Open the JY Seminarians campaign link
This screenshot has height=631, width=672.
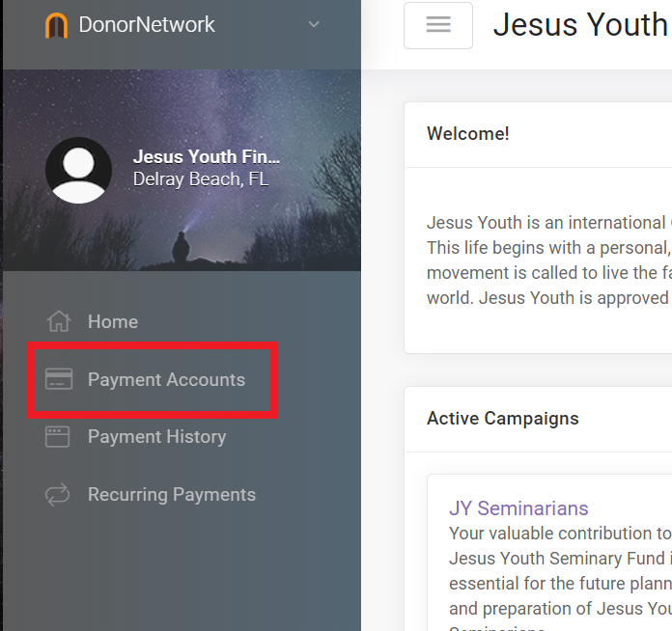518,508
